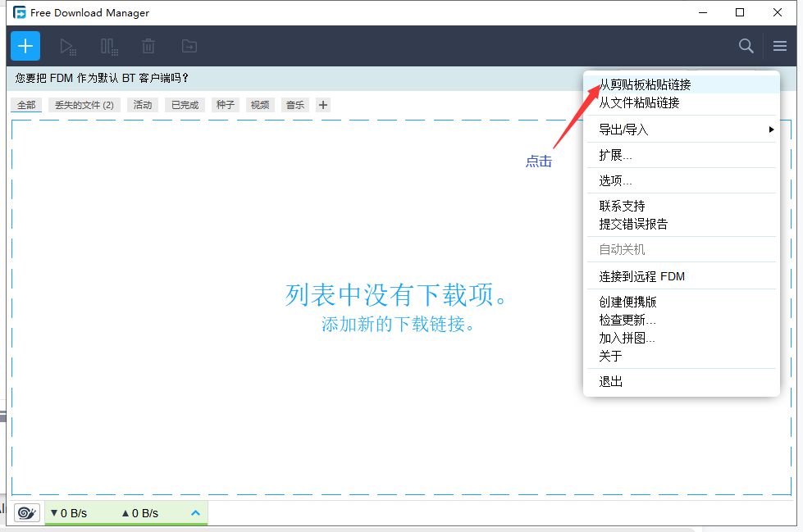Click 检查更新... in the menu
The width and height of the screenshot is (803, 532).
click(627, 320)
